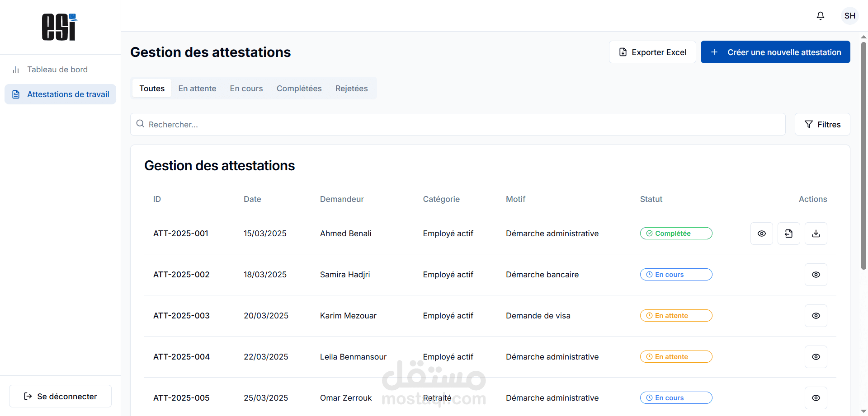
Task: Click the Retraité category cell
Action: [x=437, y=398]
